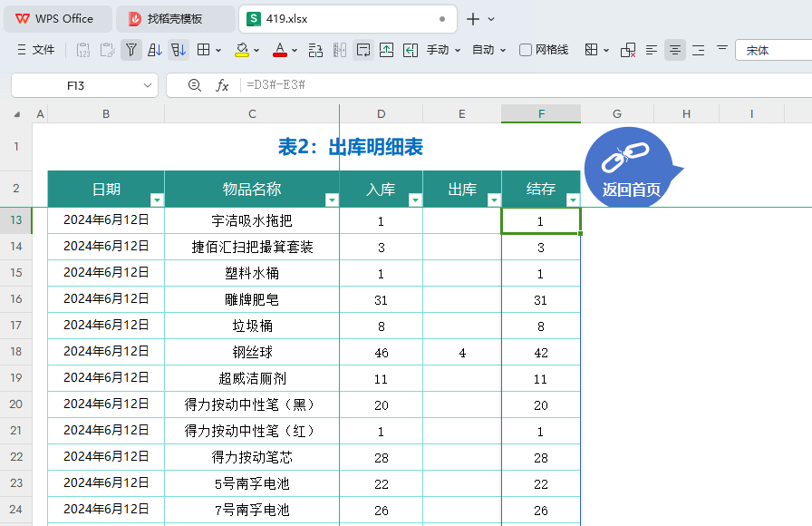The image size is (812, 526).
Task: Expand the font color dropdown arrow
Action: [x=295, y=50]
